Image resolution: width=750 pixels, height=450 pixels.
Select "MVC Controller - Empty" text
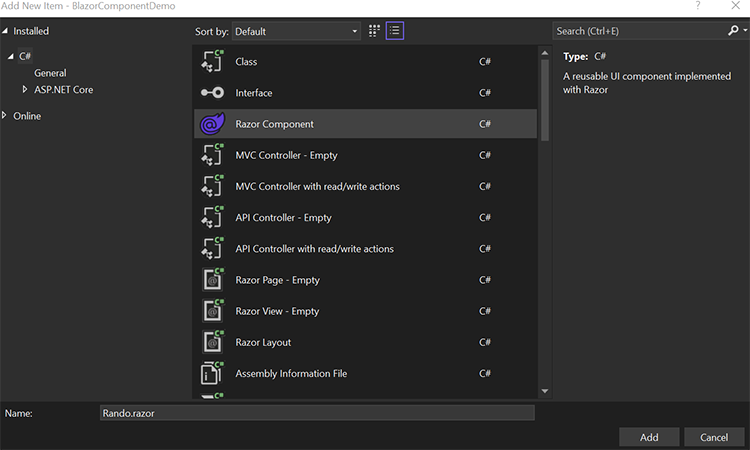tap(287, 155)
